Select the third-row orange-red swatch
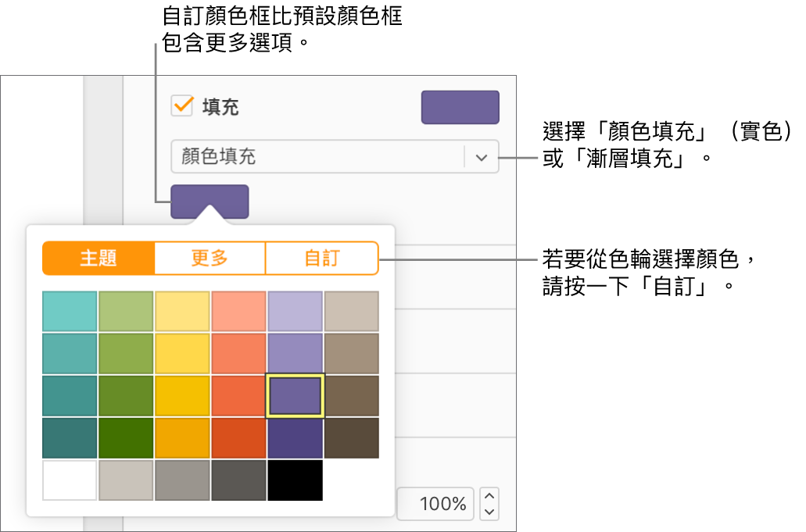This screenshot has width=806, height=532. tap(239, 395)
